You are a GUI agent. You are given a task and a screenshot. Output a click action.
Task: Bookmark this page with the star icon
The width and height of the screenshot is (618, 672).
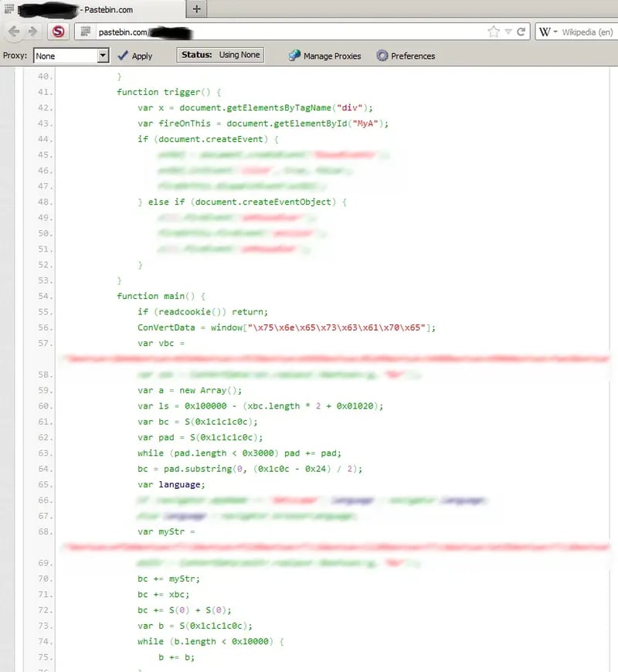[x=494, y=32]
